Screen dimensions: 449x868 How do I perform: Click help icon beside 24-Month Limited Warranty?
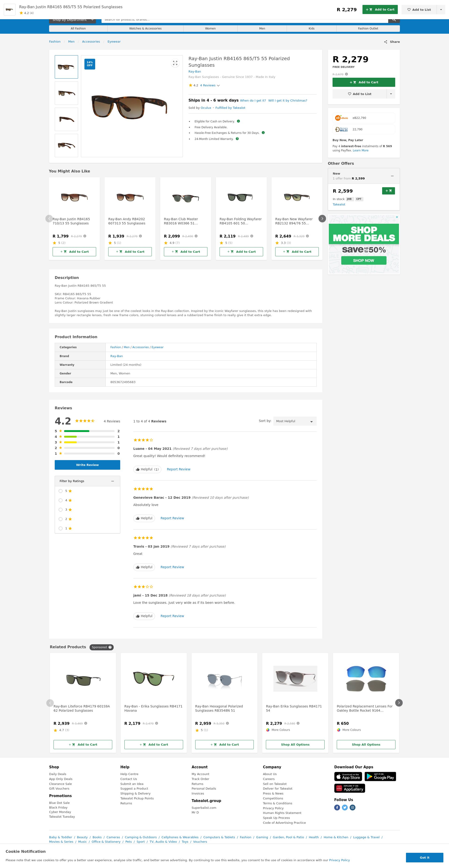[237, 139]
